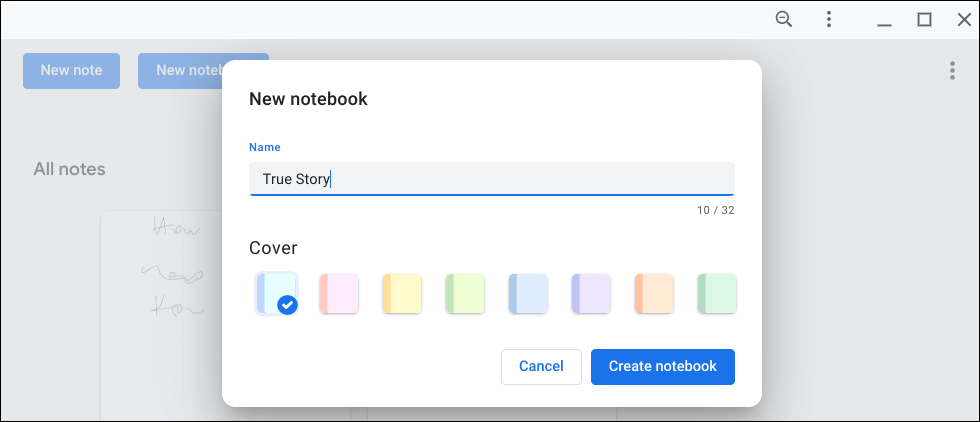Click the notebook Name text field

tap(491, 179)
